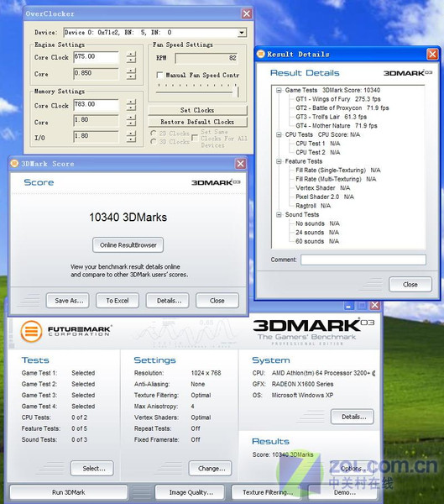Click the stepper beside I/O voltage 1.80

pos(131,137)
